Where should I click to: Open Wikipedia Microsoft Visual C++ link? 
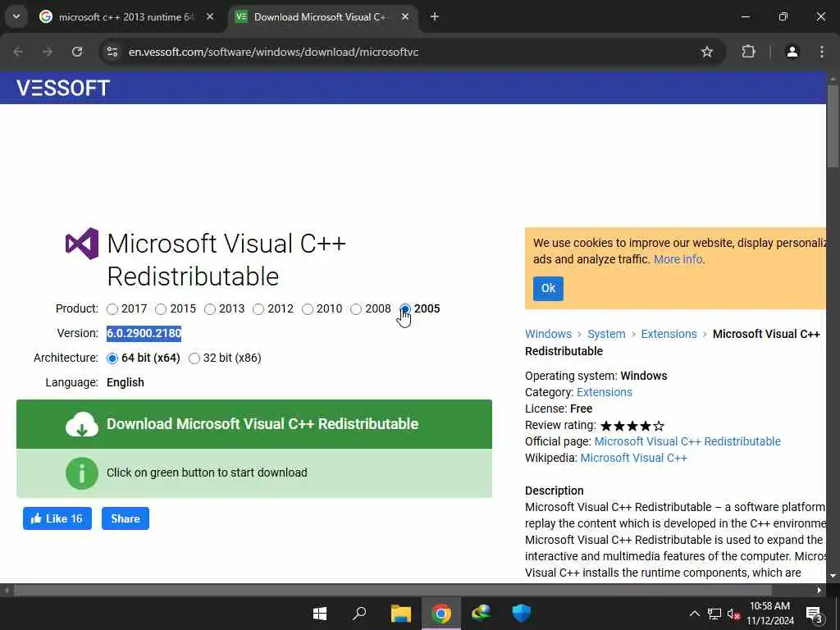click(634, 458)
